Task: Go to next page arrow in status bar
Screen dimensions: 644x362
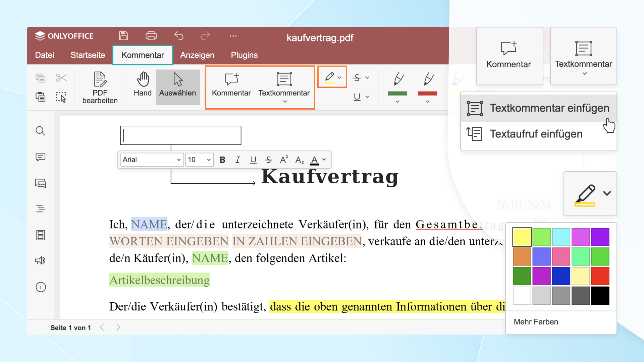Action: click(x=118, y=327)
